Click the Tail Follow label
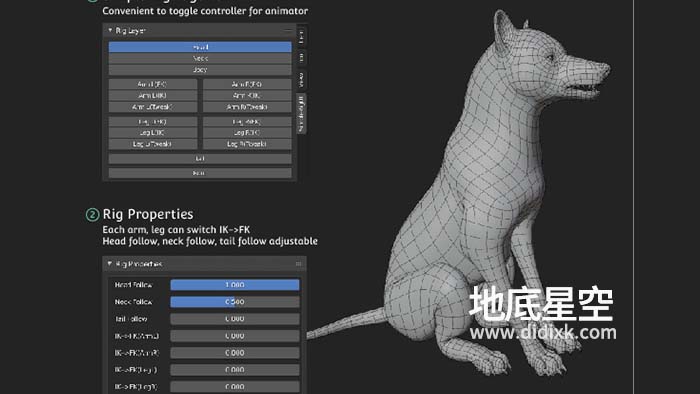 (x=131, y=319)
